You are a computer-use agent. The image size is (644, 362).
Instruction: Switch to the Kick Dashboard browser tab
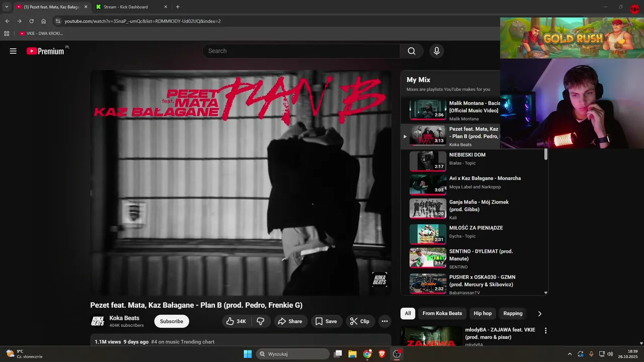tap(126, 7)
